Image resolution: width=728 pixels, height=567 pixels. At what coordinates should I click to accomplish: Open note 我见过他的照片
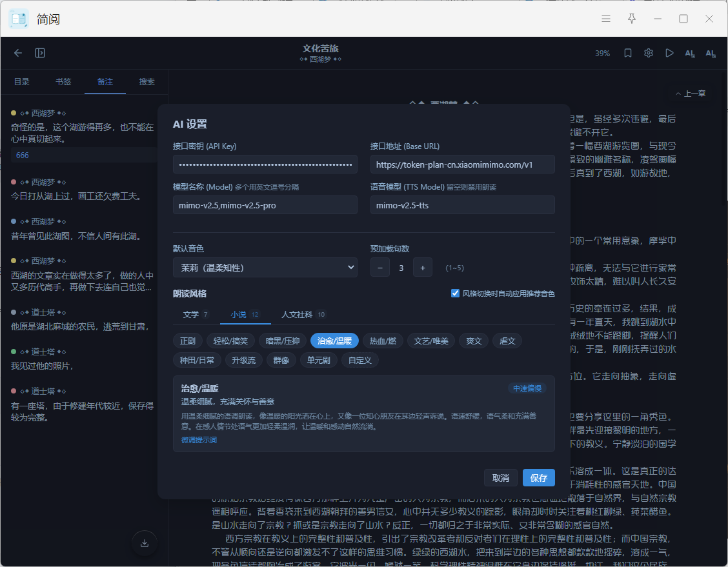[x=42, y=366]
